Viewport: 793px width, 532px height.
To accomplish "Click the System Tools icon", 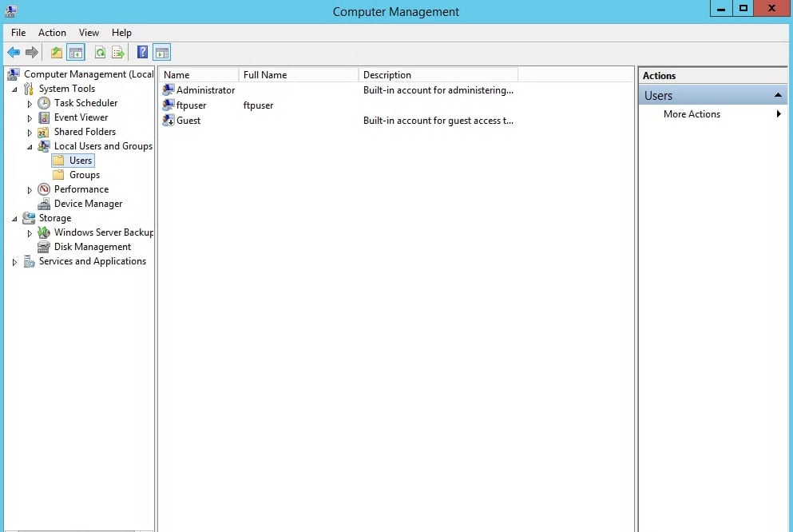I will (29, 89).
